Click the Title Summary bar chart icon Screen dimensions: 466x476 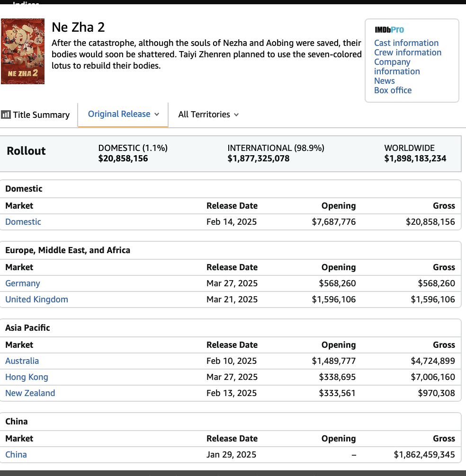[6, 115]
